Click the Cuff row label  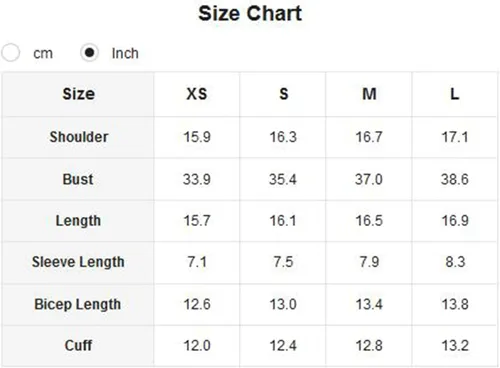click(x=78, y=345)
